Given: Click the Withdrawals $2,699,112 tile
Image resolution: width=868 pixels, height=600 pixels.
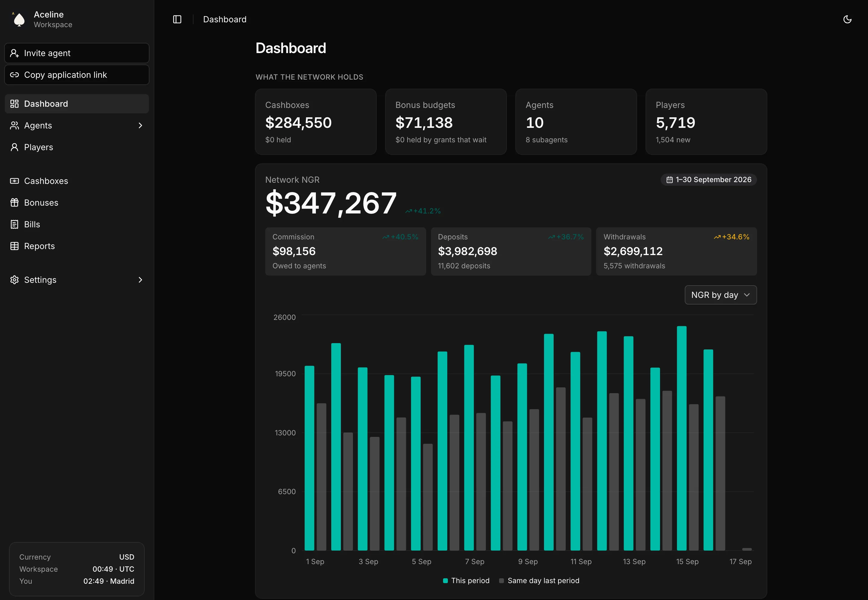Looking at the screenshot, I should (x=676, y=251).
